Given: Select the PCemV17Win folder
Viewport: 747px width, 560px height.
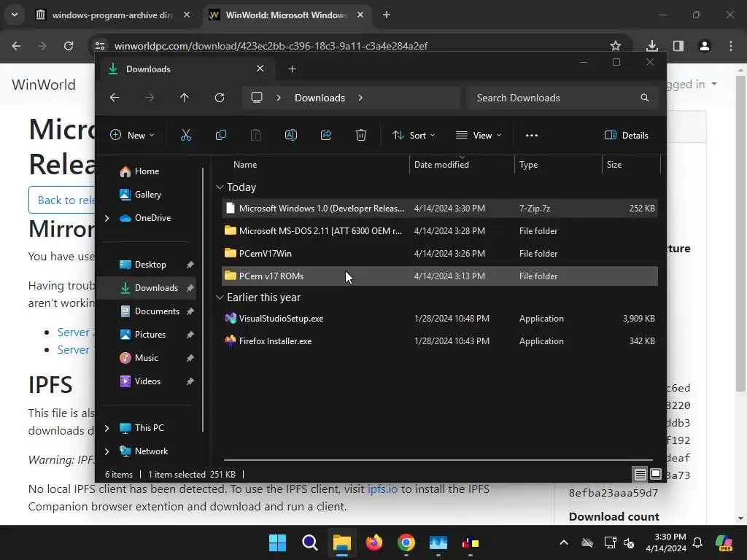Looking at the screenshot, I should click(440, 254).
